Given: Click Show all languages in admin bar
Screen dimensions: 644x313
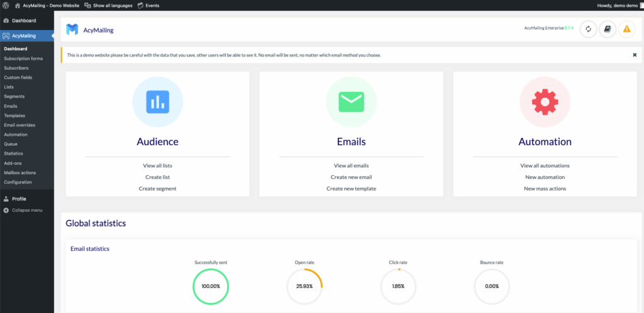Looking at the screenshot, I should pyautogui.click(x=108, y=5).
